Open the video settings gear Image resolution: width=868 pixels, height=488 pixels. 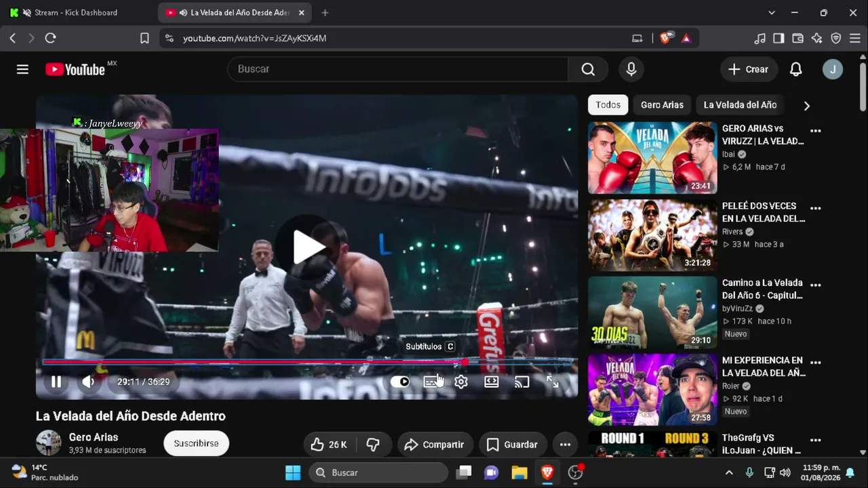(x=461, y=382)
